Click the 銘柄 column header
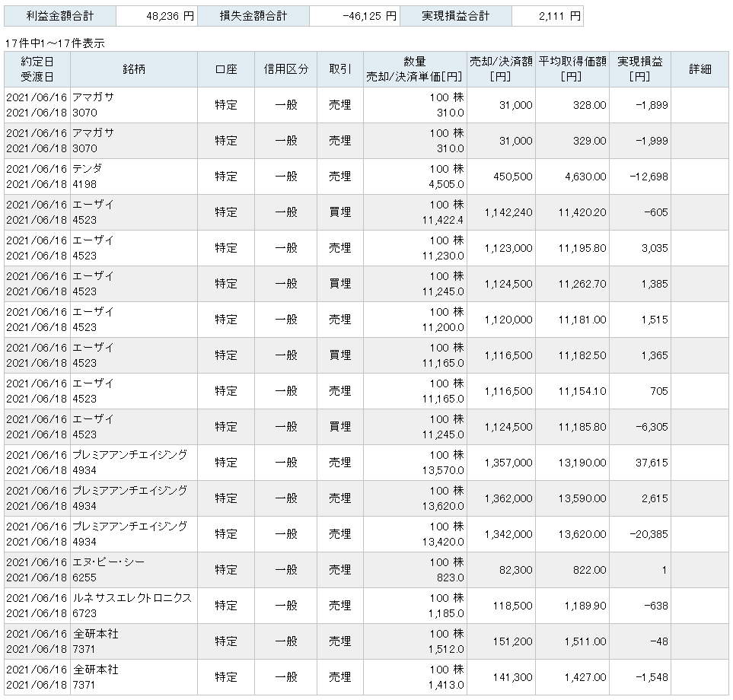This screenshot has height=700, width=733. [x=134, y=69]
